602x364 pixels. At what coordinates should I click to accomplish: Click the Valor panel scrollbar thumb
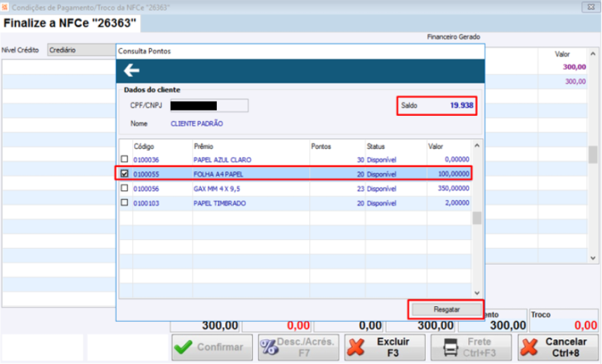(593, 155)
